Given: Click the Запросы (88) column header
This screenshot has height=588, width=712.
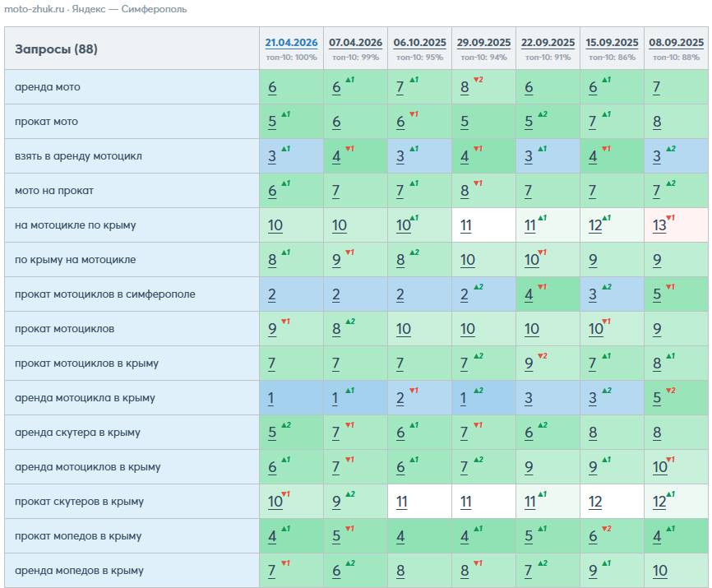Looking at the screenshot, I should point(56,49).
